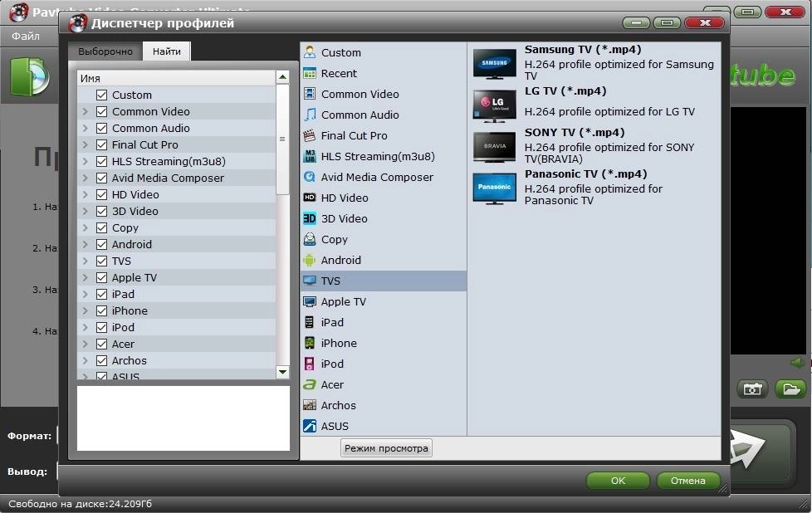Open the Apple TV category icon
This screenshot has height=513, width=812.
click(x=310, y=301)
